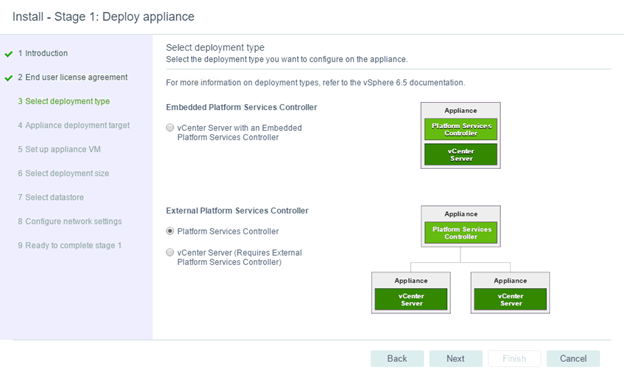Select step 3 Select deployment type
Screen dimensions: 624x377
click(x=64, y=101)
